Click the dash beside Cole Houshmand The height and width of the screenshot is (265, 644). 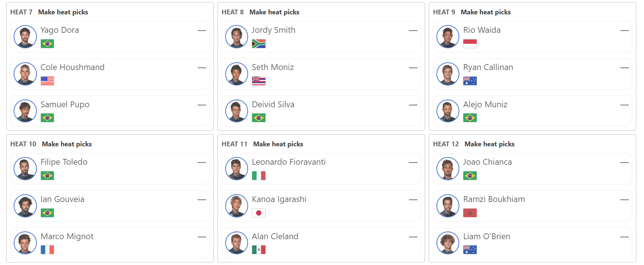(202, 68)
